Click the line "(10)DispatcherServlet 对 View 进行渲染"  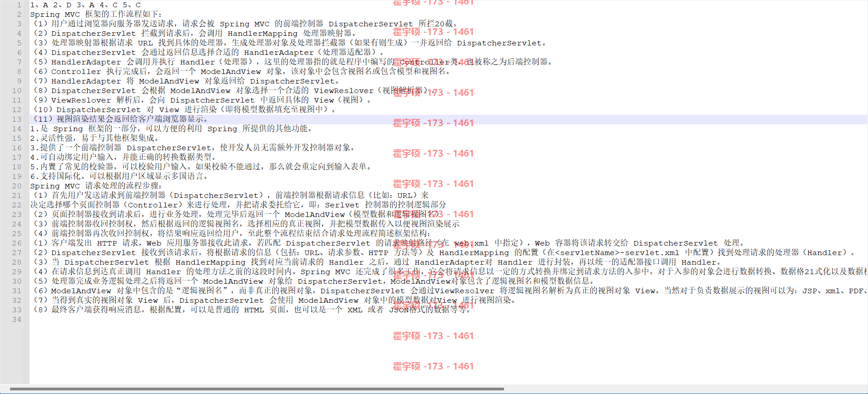184,110
